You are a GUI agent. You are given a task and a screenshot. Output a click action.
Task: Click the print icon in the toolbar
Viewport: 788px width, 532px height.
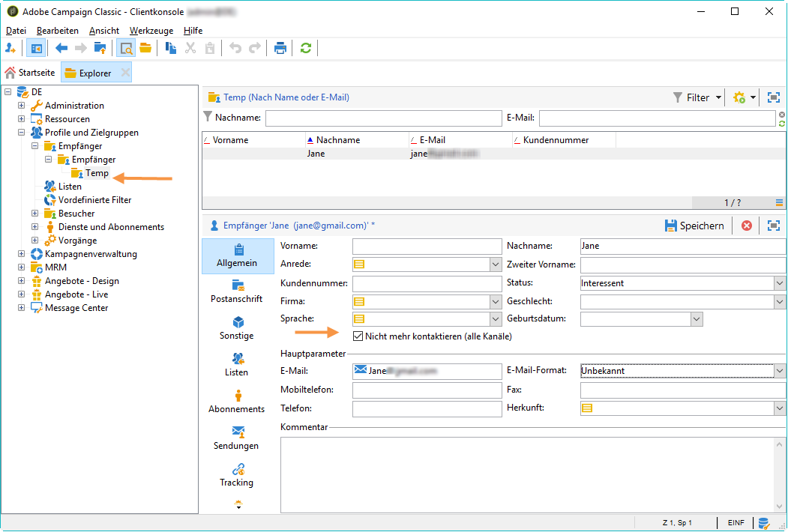click(x=280, y=48)
